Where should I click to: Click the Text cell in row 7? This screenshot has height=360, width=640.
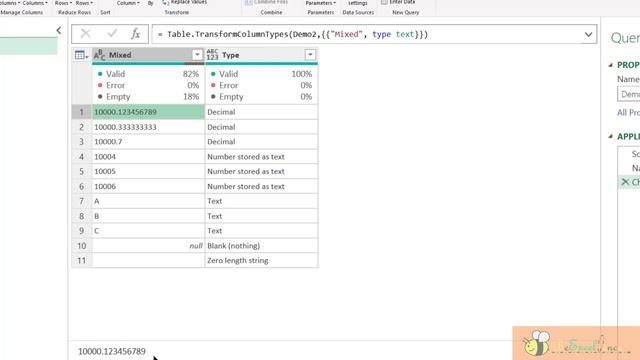[261, 201]
